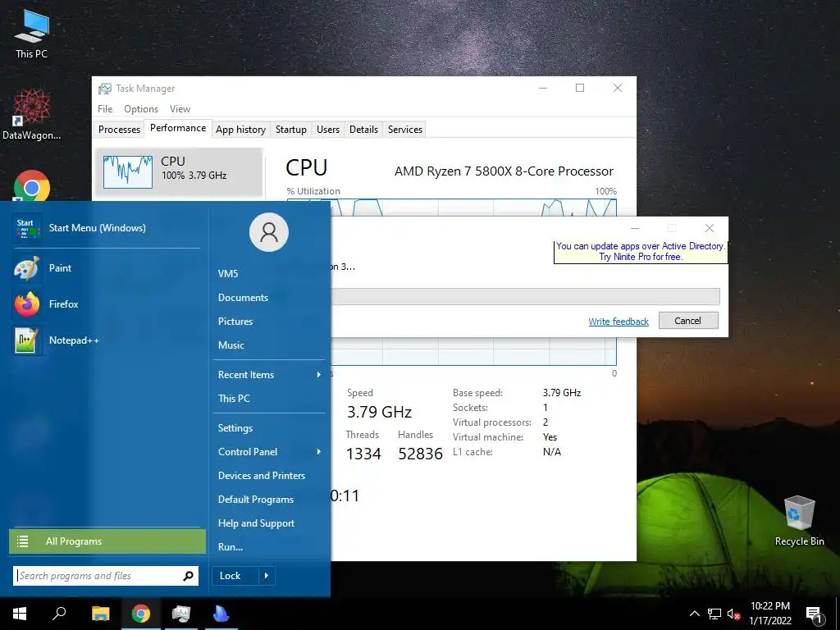Click the Write feedback link
The height and width of the screenshot is (630, 840).
[619, 322]
